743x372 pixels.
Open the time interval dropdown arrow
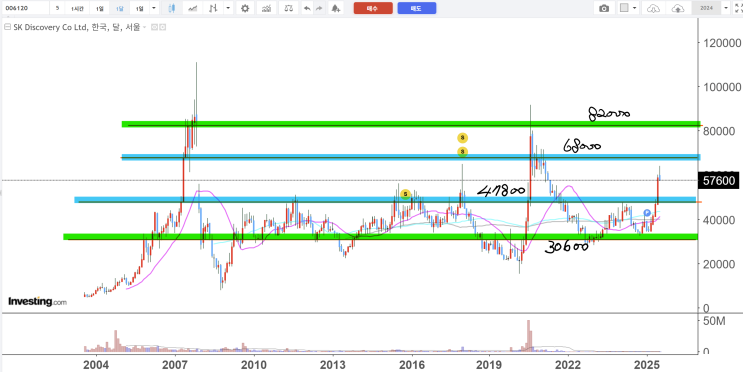(154, 8)
